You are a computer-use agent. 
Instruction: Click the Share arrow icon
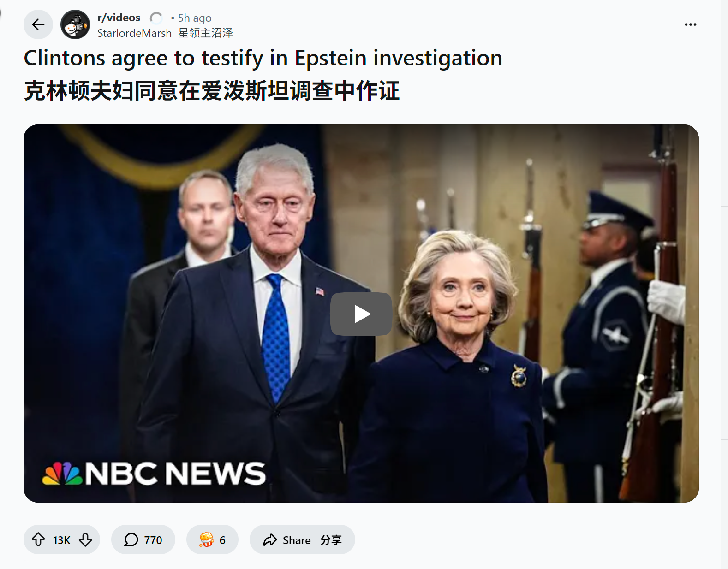pos(270,540)
